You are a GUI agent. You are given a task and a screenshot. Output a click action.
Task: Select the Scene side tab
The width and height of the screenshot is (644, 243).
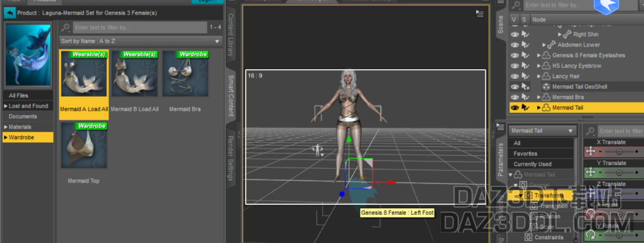coord(500,24)
